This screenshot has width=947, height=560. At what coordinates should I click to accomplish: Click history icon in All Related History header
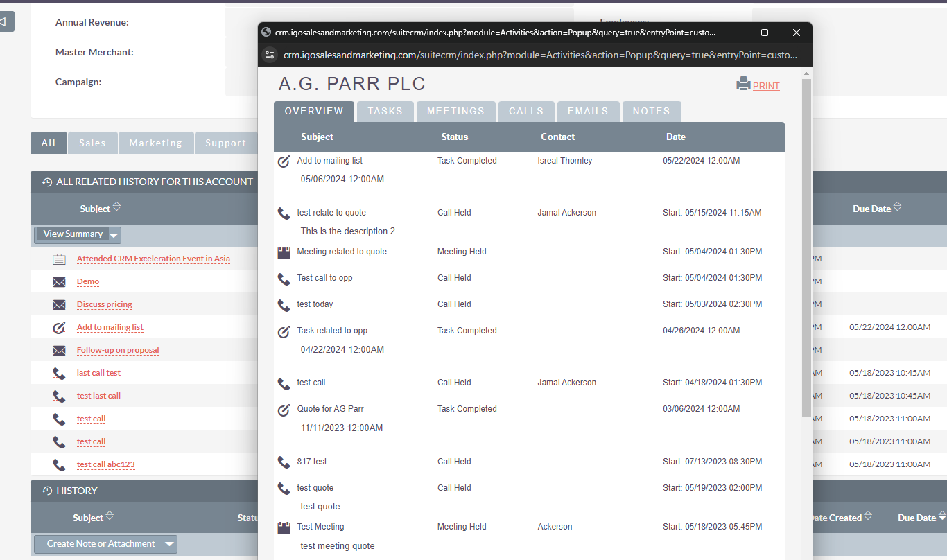pos(47,182)
